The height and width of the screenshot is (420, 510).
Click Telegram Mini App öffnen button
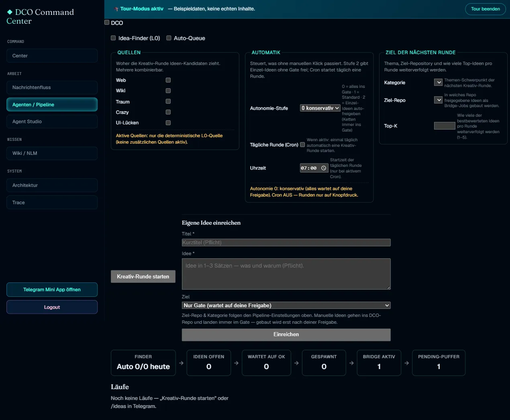coord(52,290)
